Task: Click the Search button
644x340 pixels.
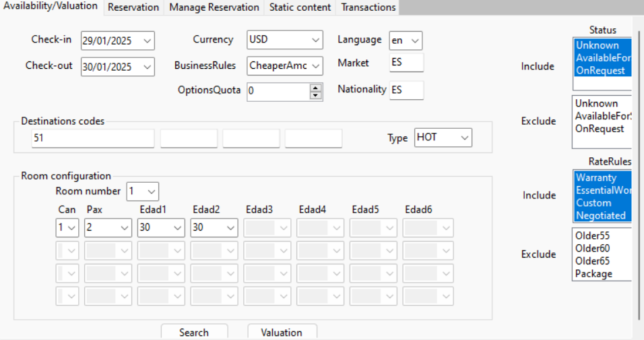Action: [x=194, y=332]
